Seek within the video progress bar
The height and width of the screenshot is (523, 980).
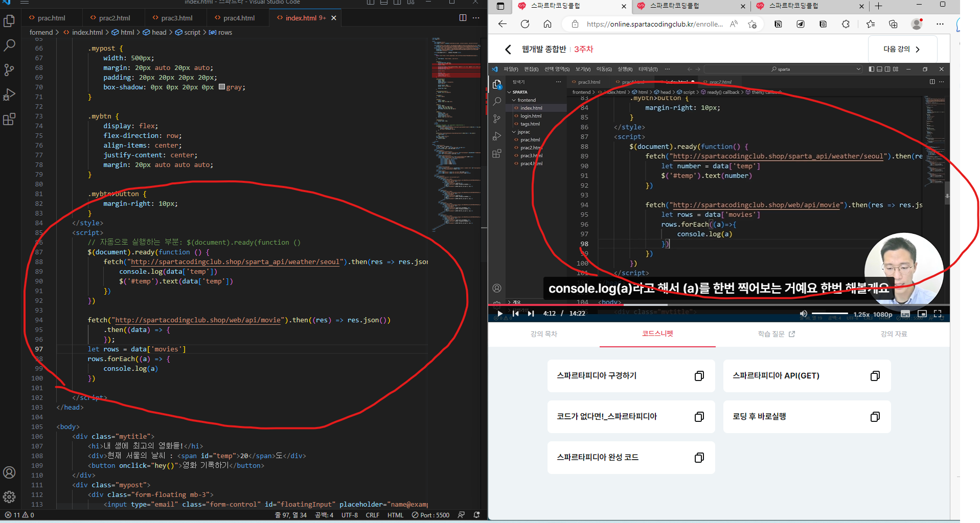pos(719,305)
